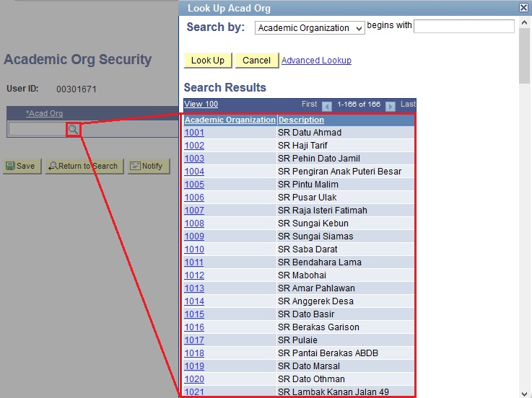Viewport: 532px width, 398px height.
Task: Click the Save button
Action: click(22, 166)
